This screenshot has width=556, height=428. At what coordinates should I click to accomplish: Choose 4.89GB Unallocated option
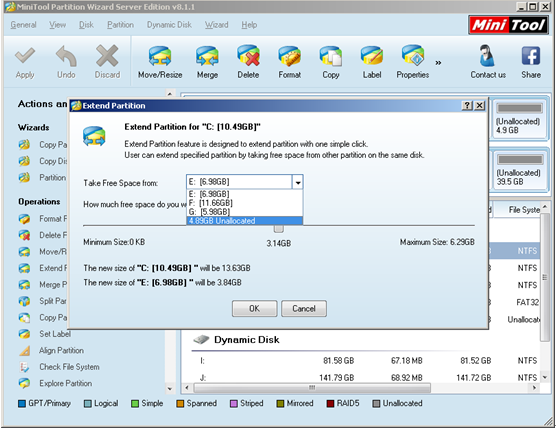[x=244, y=221]
